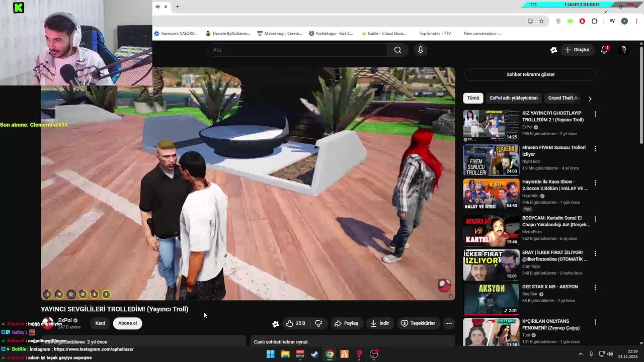Click the shield extension icon in the toolbar
The width and height of the screenshot is (644, 362).
(558, 21)
